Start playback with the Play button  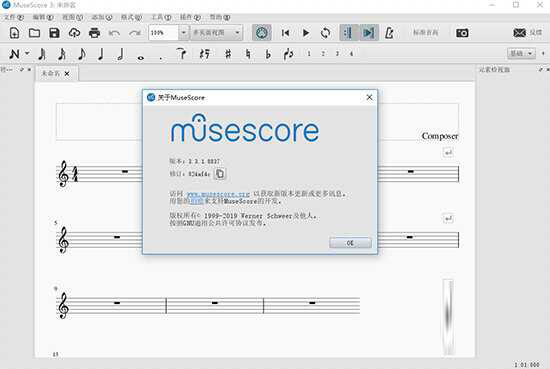[x=306, y=33]
